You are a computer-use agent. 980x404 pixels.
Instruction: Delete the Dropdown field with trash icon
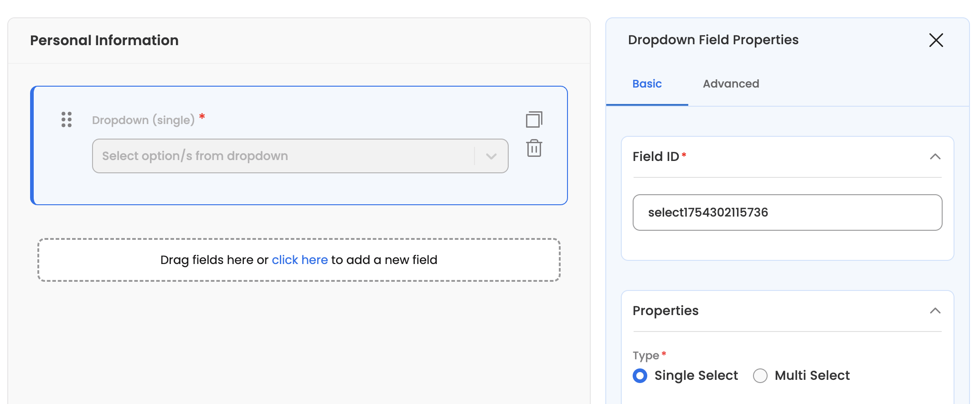pos(534,149)
